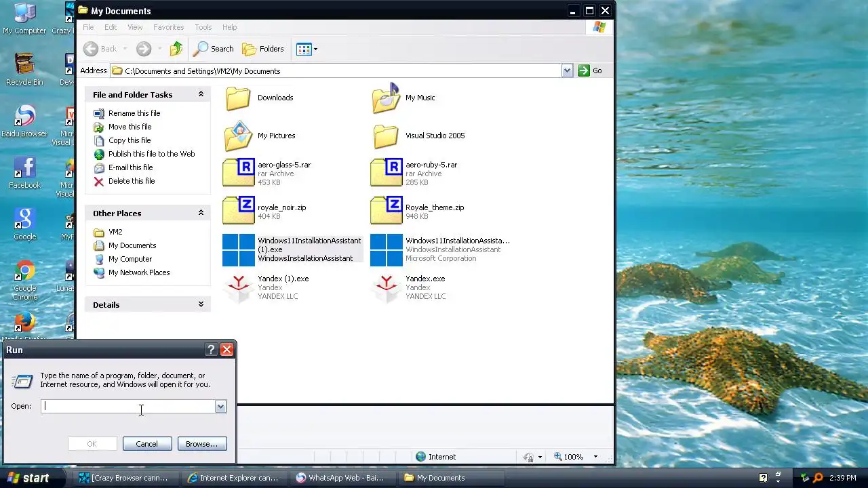Expand the Details panel
Image resolution: width=868 pixels, height=488 pixels.
coord(201,304)
